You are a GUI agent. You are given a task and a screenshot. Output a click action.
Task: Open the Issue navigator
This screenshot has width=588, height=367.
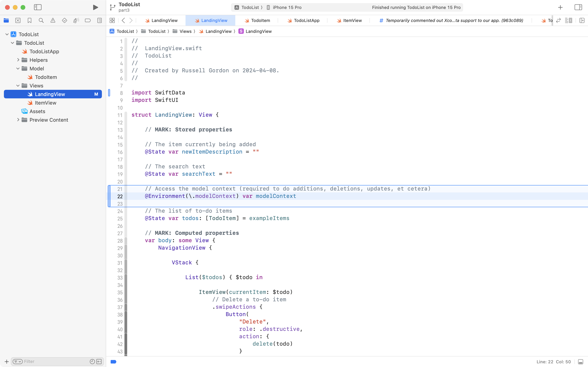tap(53, 20)
